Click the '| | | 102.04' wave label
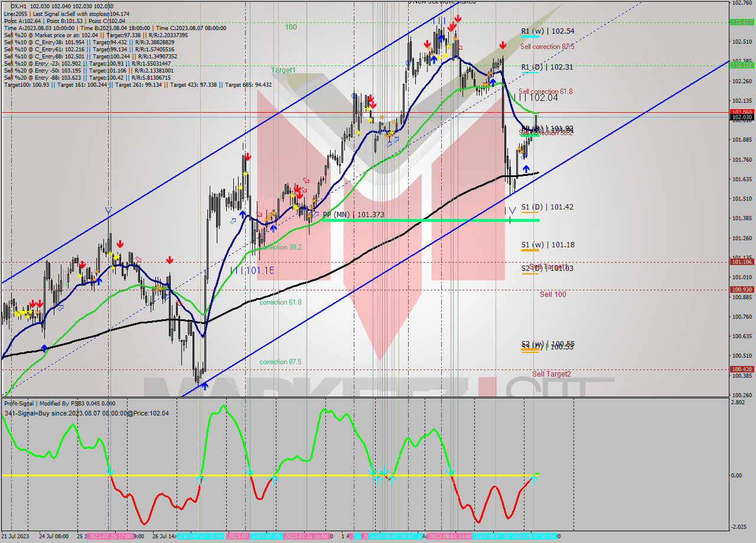 536,98
